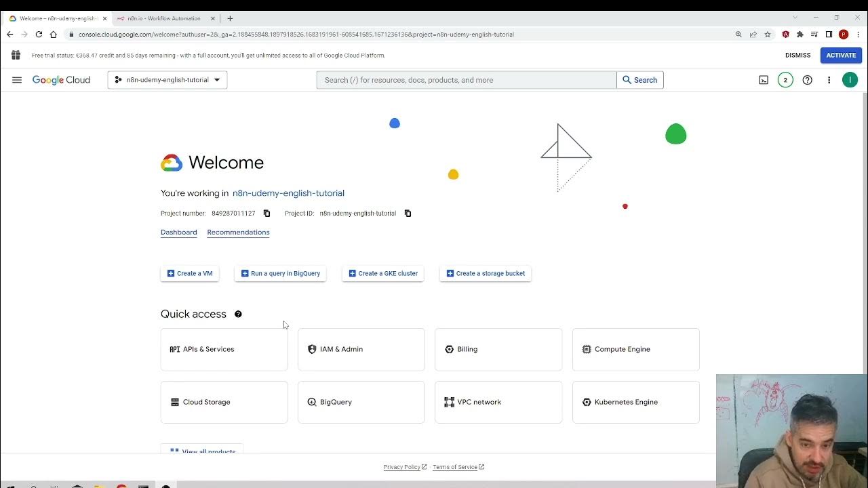
Task: Go back in browser history
Action: pos(9,35)
